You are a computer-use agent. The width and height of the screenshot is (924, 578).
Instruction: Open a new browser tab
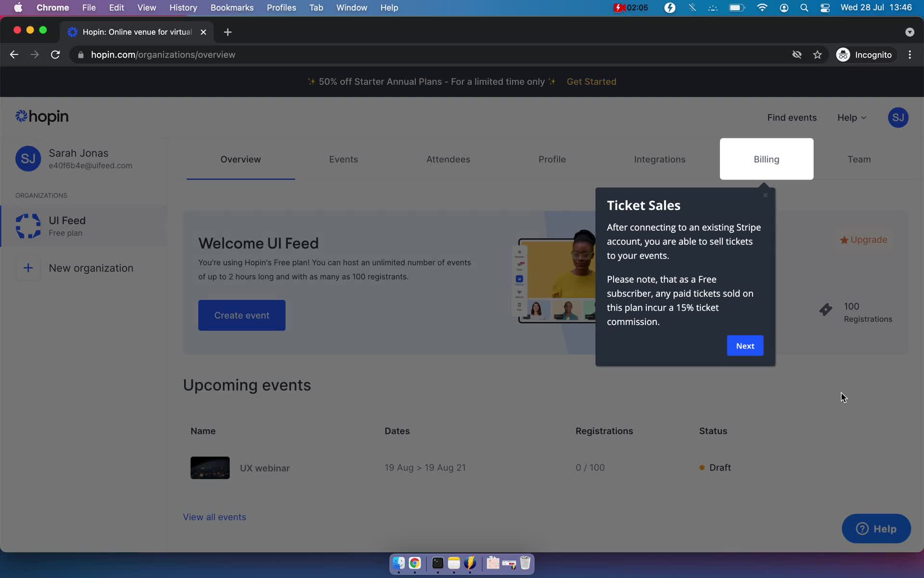click(228, 32)
